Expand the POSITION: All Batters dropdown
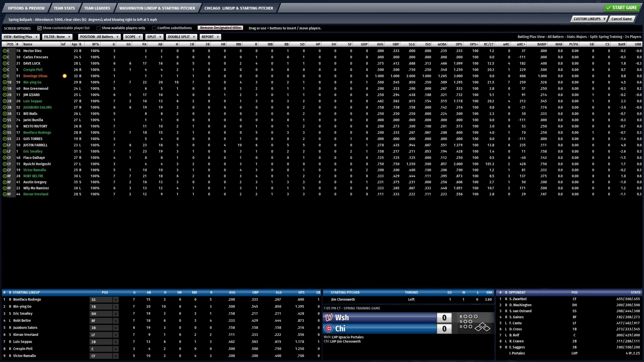Image resolution: width=644 pixels, height=362 pixels. tap(99, 37)
